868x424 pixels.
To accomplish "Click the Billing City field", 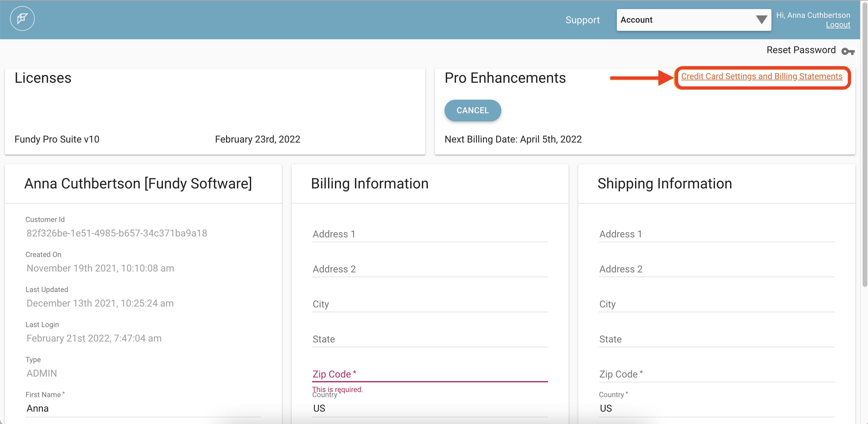I will point(430,304).
